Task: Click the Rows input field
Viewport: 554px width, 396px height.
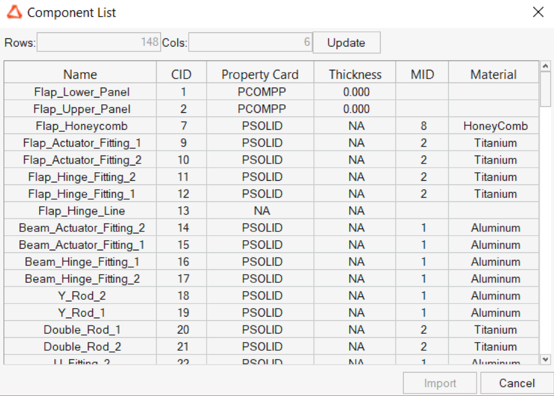Action: (99, 42)
